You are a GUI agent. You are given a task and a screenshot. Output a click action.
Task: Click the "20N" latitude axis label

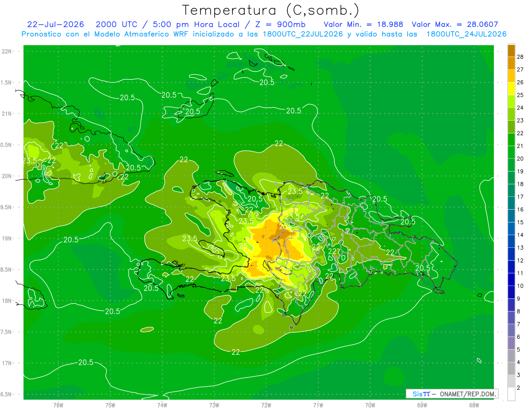click(x=8, y=176)
